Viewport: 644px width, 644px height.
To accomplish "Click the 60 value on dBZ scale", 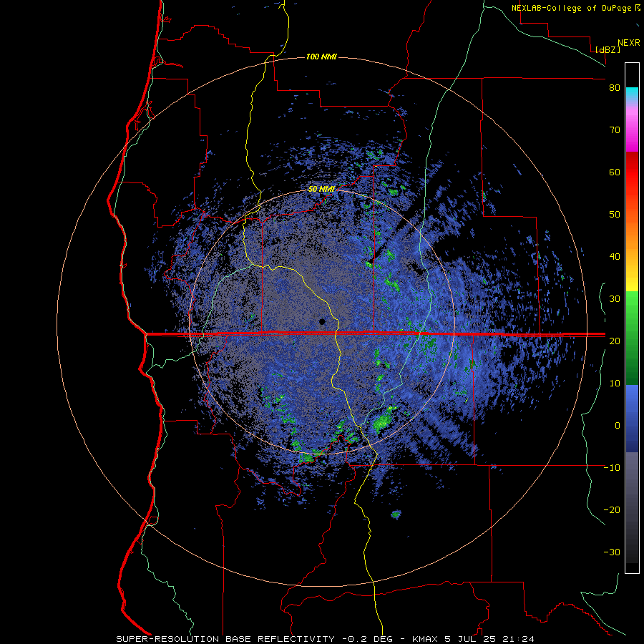I will point(615,172).
